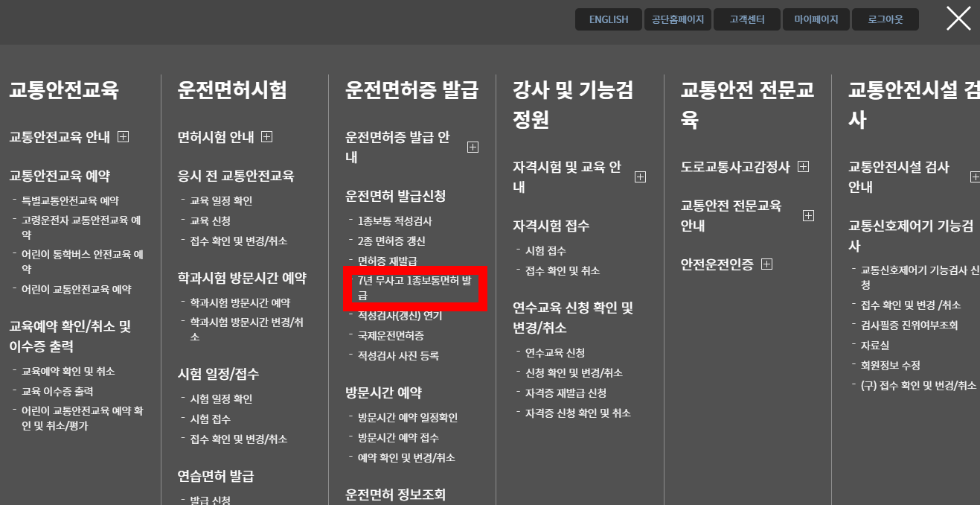This screenshot has height=505, width=980.
Task: Expand 면허시험 안내 plus icon
Action: coord(266,137)
